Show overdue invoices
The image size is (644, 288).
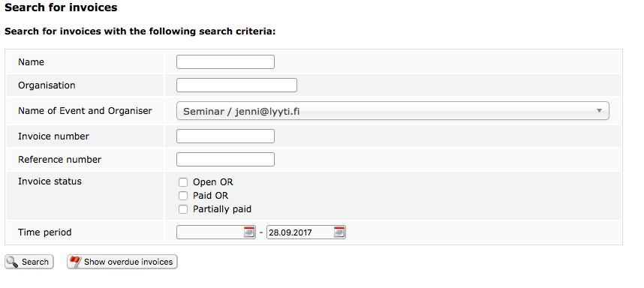[x=122, y=262]
